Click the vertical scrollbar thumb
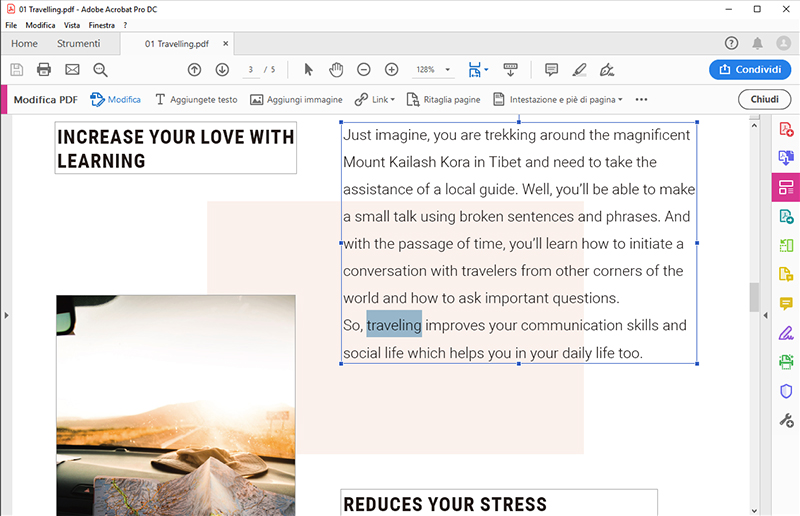 coord(754,297)
